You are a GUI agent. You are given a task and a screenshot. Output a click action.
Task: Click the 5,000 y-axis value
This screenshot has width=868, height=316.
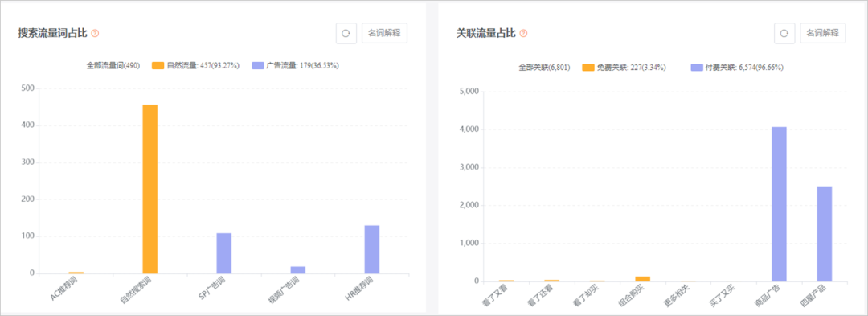[x=469, y=92]
